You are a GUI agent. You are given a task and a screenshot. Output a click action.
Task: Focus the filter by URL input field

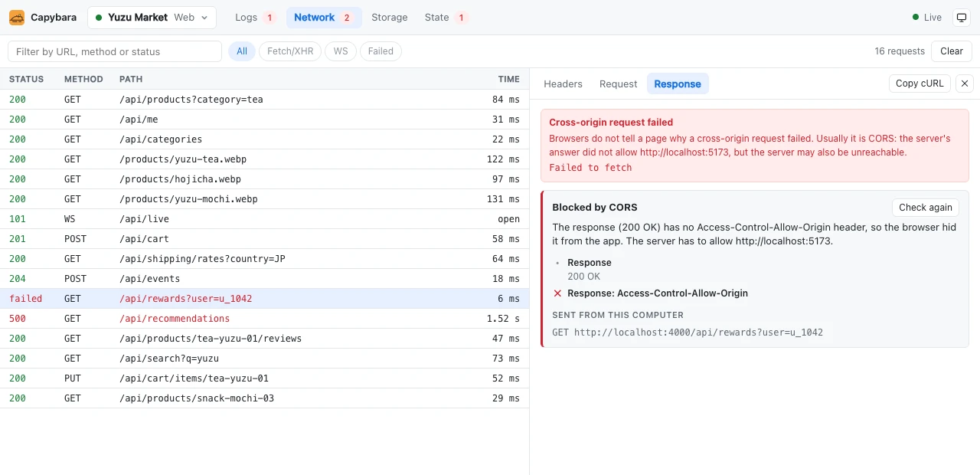pyautogui.click(x=115, y=51)
